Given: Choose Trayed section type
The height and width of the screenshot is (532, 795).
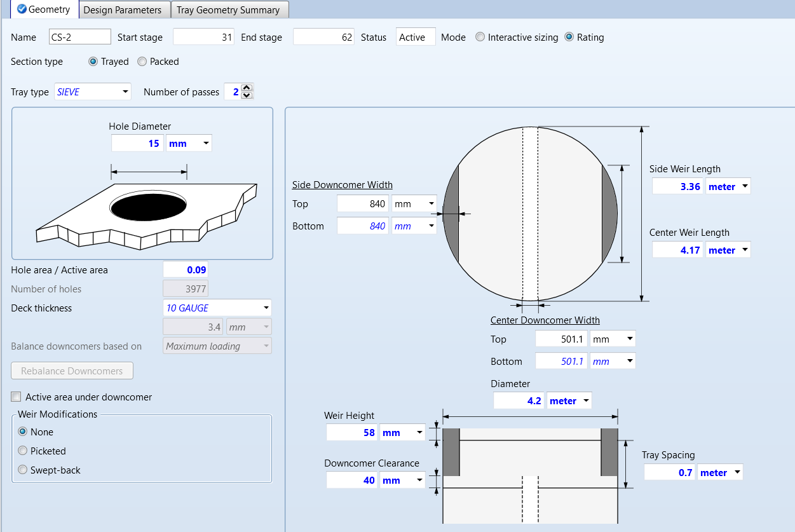Looking at the screenshot, I should tap(109, 62).
